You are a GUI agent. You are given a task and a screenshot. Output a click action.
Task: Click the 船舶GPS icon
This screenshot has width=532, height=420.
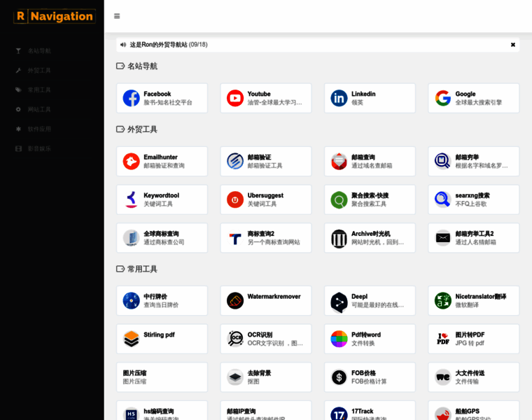point(443,414)
